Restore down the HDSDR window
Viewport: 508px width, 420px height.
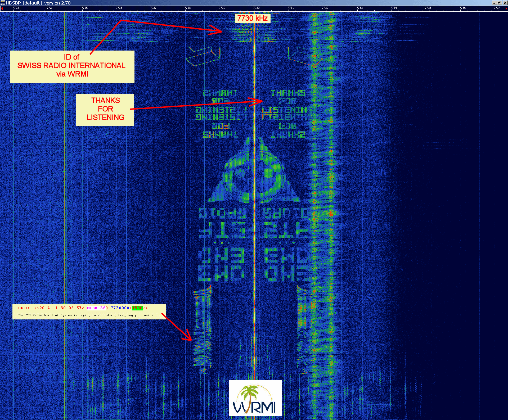click(500, 3)
